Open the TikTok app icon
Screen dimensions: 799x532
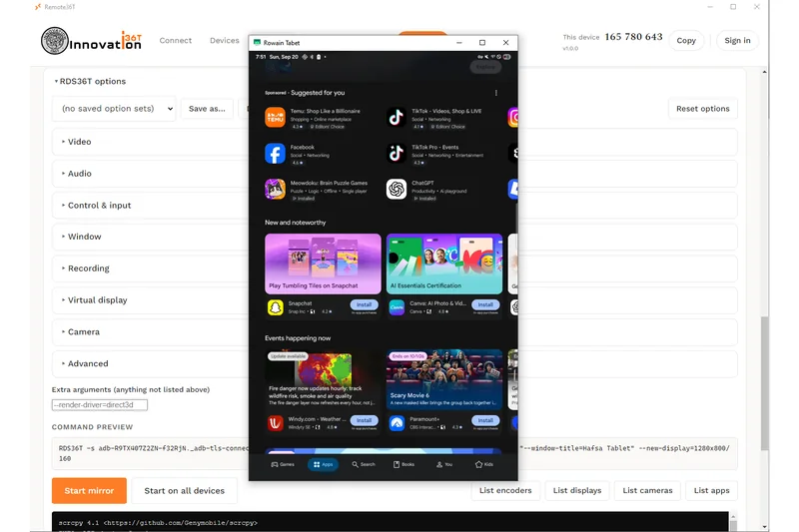coord(396,118)
